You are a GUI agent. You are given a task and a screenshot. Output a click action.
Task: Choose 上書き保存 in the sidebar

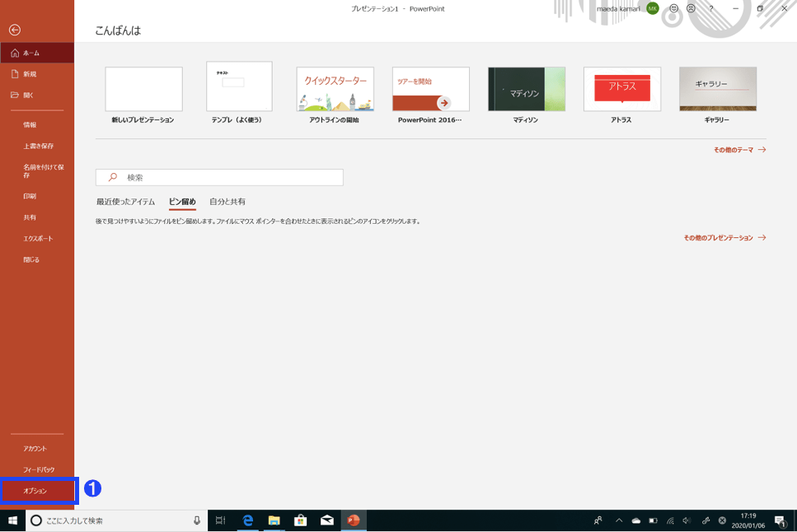pos(37,146)
